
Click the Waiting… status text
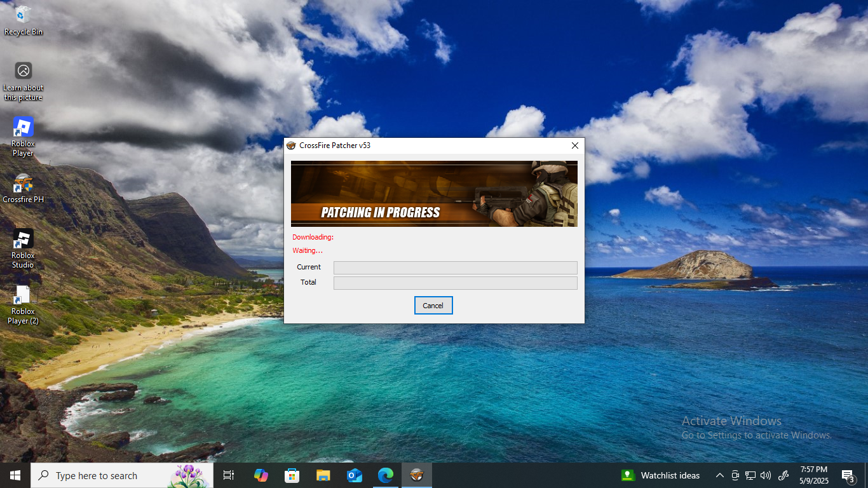308,250
